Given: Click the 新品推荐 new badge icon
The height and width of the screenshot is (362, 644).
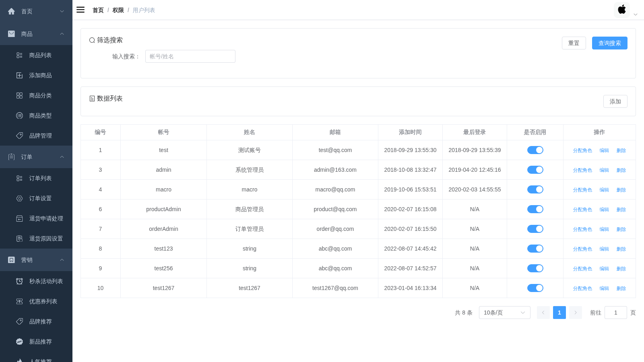Looking at the screenshot, I should [x=19, y=341].
